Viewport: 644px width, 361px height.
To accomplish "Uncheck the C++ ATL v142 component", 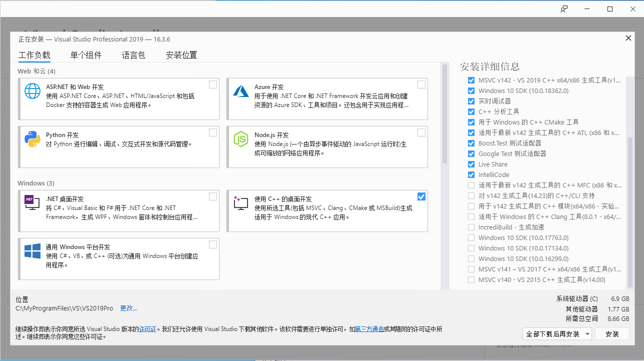I will (471, 132).
